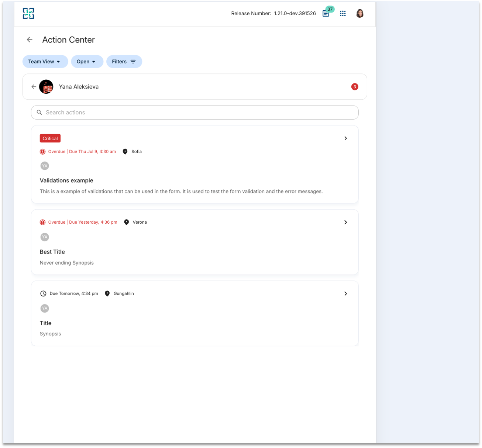Screen dimensions: 482x448
Task: Open the Team View dropdown
Action: click(45, 62)
